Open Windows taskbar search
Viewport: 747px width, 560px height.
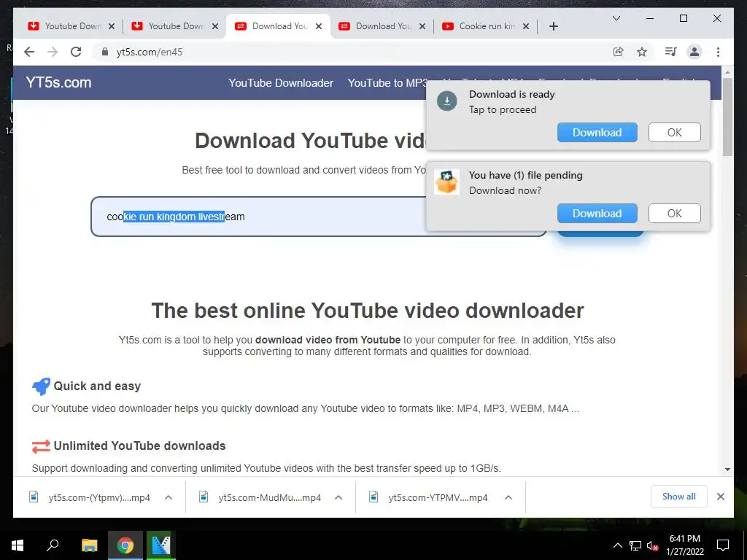tap(53, 545)
